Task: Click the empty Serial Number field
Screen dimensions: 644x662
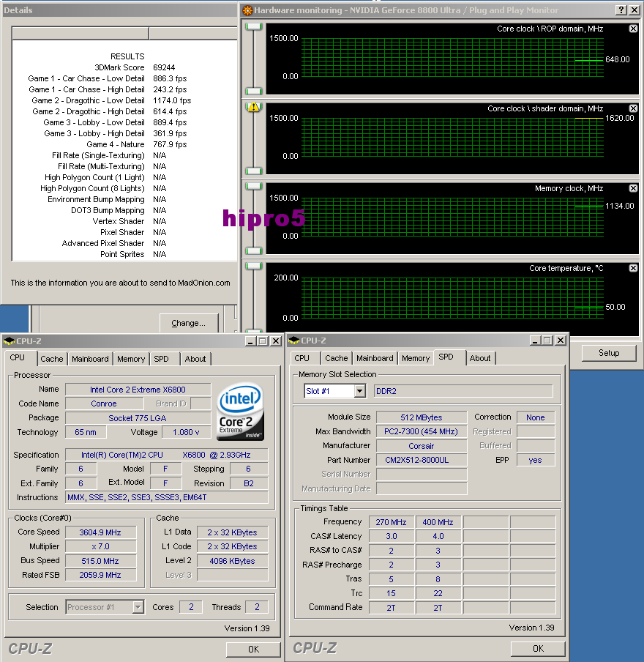Action: (x=421, y=475)
